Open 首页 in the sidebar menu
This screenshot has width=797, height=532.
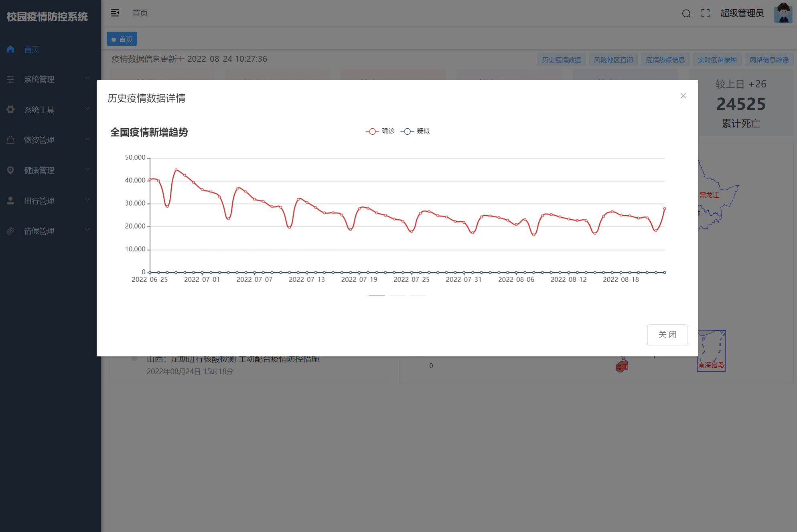pyautogui.click(x=32, y=49)
